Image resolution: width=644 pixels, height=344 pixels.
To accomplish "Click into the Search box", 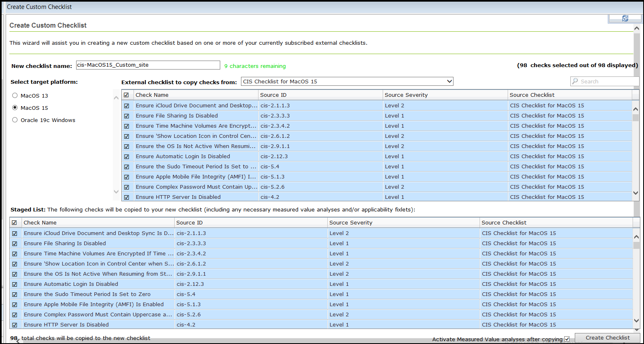I will tap(605, 81).
